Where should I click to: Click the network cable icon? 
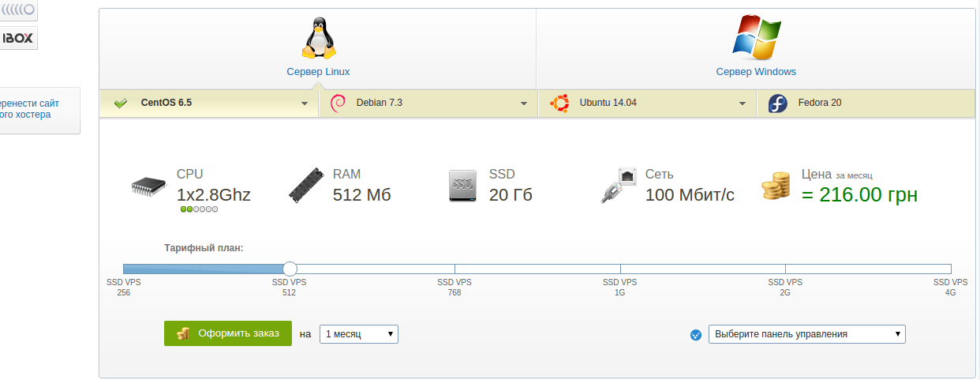[619, 186]
